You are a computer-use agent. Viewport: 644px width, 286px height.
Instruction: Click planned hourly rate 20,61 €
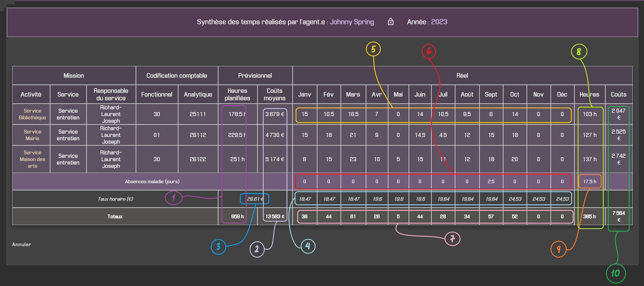point(255,199)
